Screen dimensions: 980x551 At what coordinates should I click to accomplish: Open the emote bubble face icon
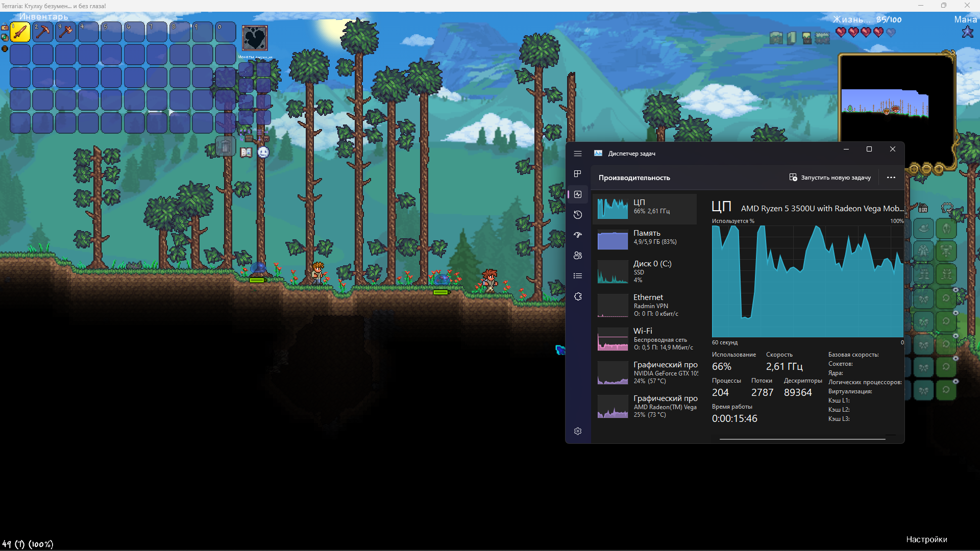click(x=263, y=152)
